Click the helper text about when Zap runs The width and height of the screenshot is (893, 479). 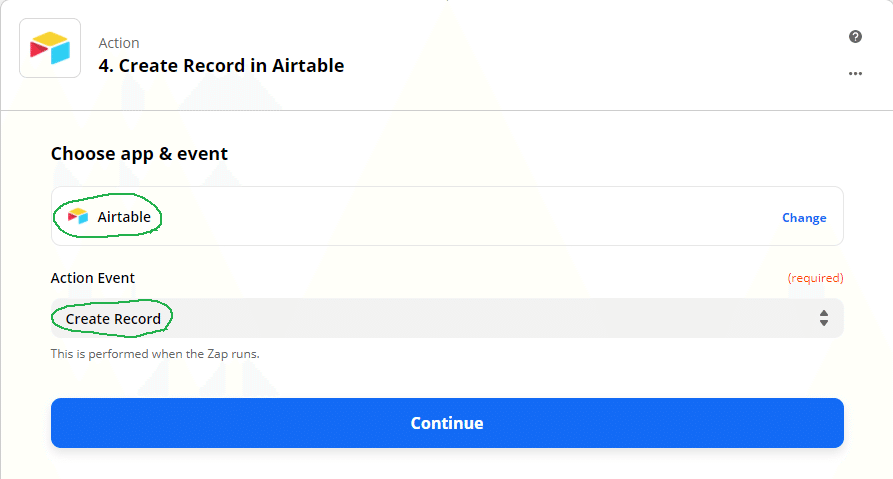(155, 354)
